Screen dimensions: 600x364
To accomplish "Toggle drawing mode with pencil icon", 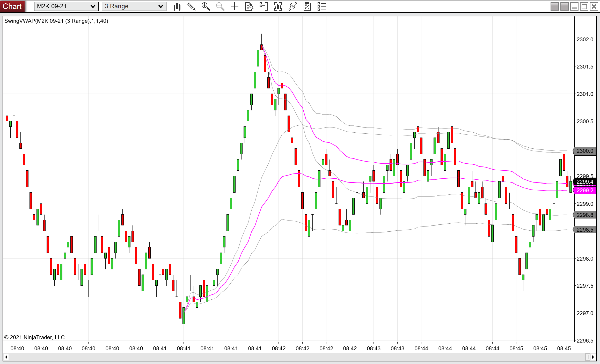I will tap(192, 6).
